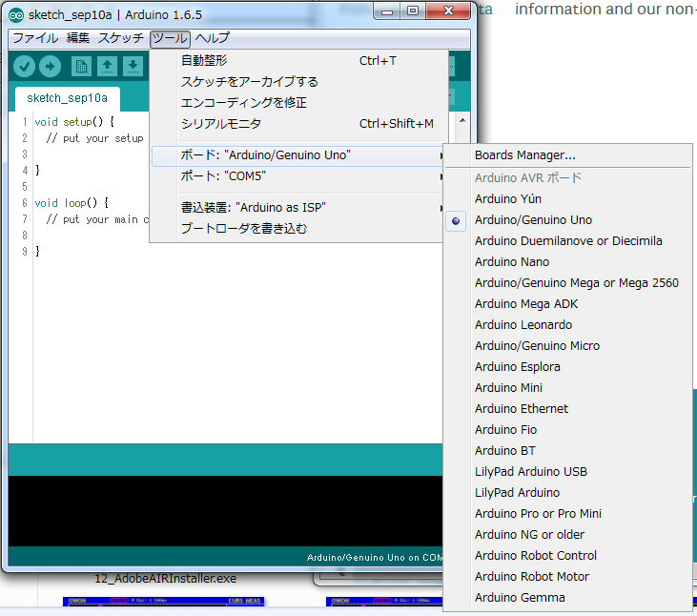Select Arduino Duemilanove or Diecimila board
697x616 pixels.
click(567, 241)
